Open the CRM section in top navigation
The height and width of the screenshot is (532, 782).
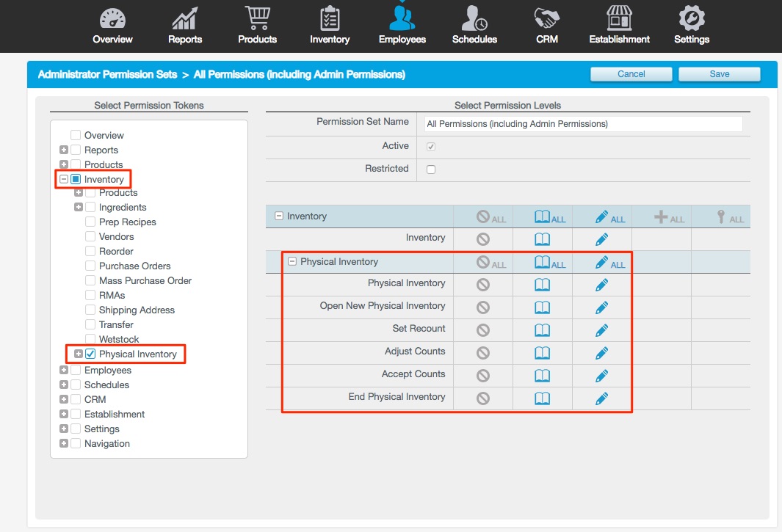tap(547, 25)
